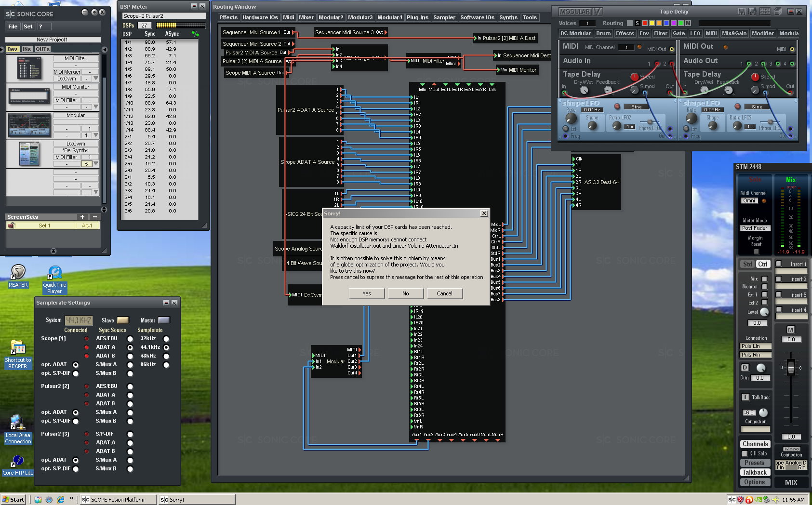Click the S routing button in Modular
This screenshot has height=505, width=812.
[x=637, y=23]
